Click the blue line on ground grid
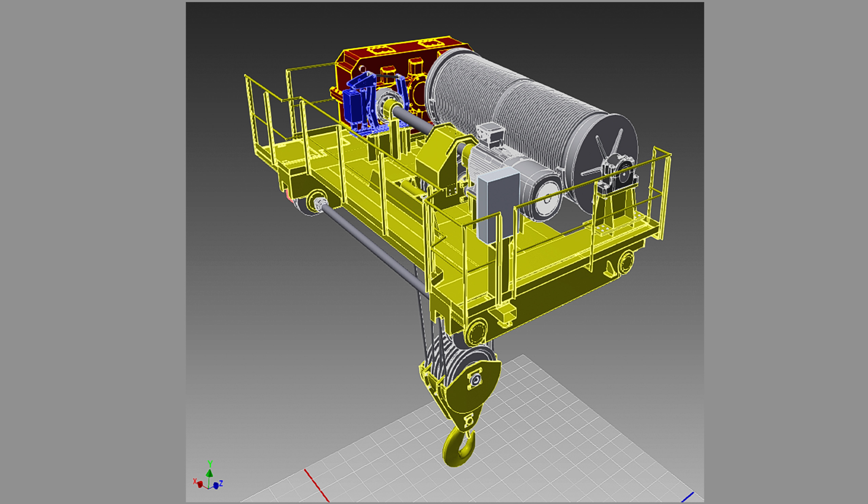Image resolution: width=868 pixels, height=504 pixels. pyautogui.click(x=687, y=497)
